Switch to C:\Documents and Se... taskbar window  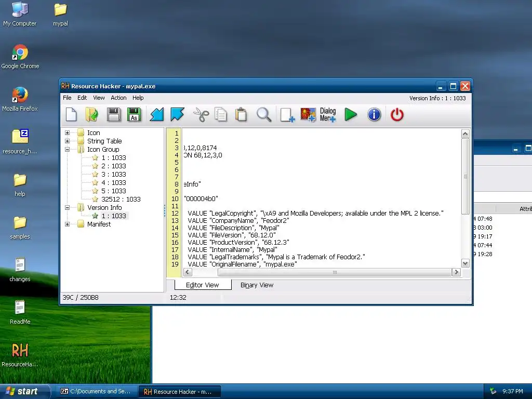click(96, 391)
